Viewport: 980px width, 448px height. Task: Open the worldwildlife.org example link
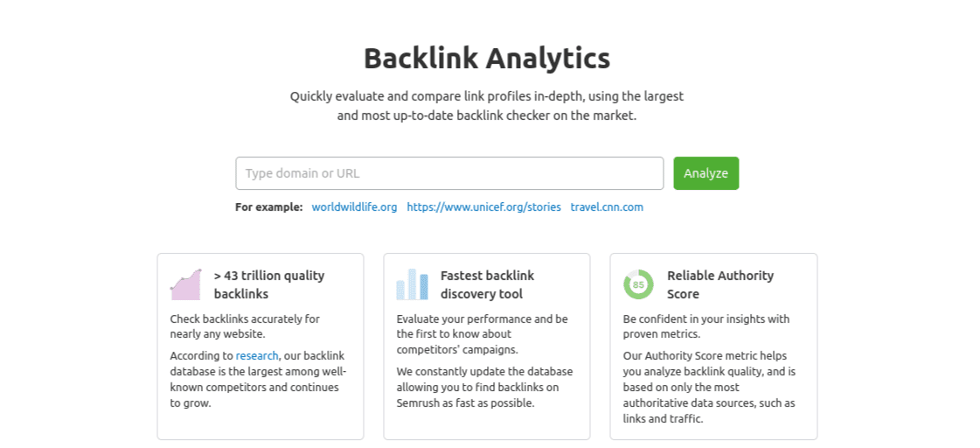[354, 207]
